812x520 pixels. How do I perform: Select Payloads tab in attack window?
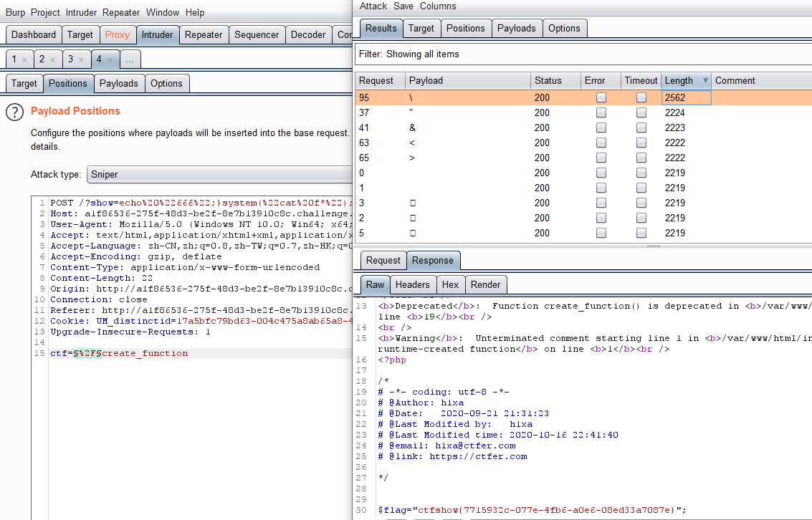516,29
